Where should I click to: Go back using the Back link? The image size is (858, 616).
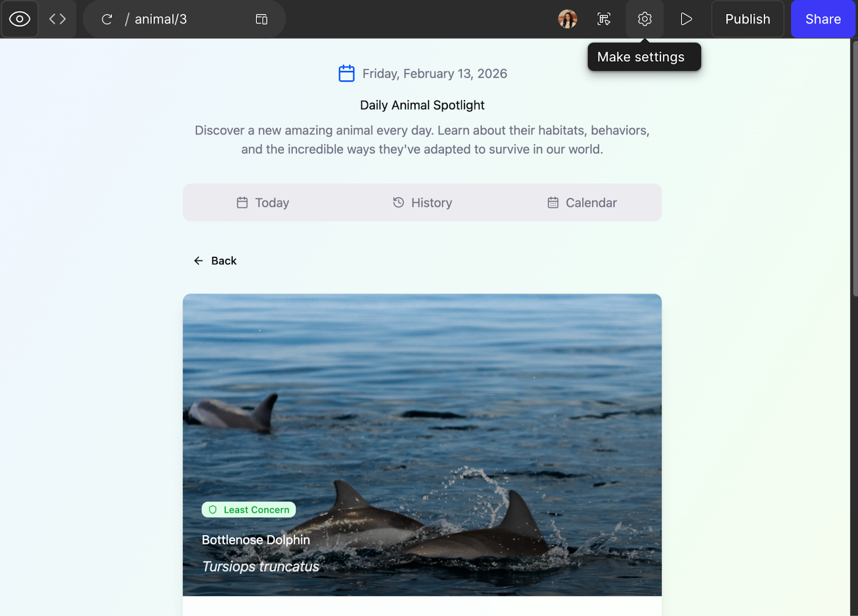click(215, 261)
